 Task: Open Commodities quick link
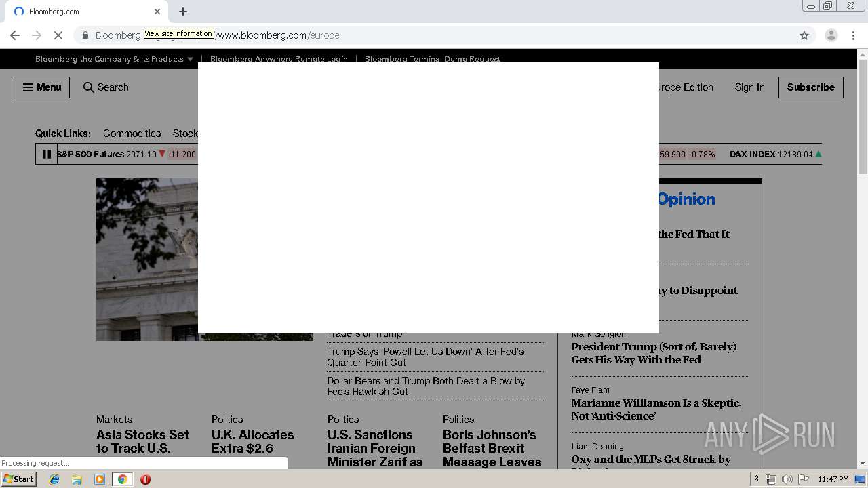[132, 134]
